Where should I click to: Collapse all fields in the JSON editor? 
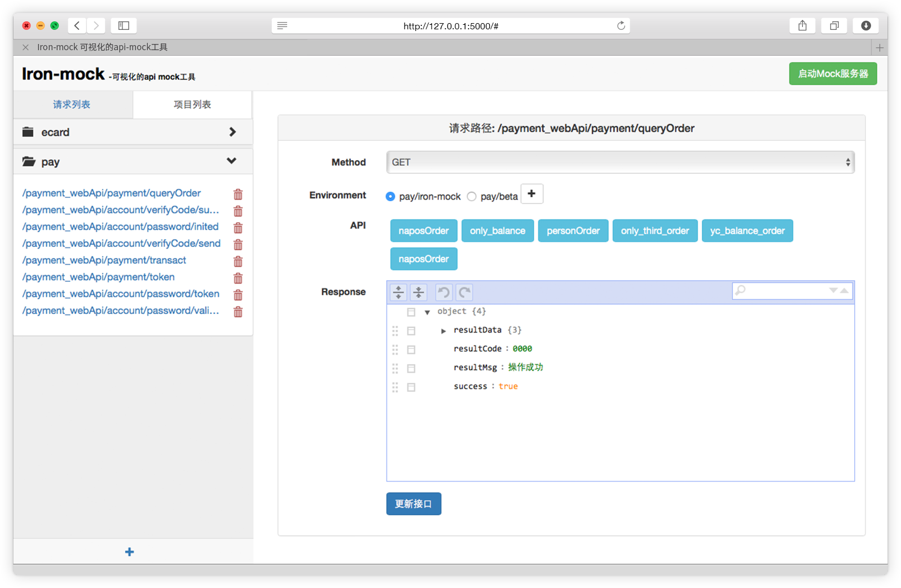click(x=419, y=292)
